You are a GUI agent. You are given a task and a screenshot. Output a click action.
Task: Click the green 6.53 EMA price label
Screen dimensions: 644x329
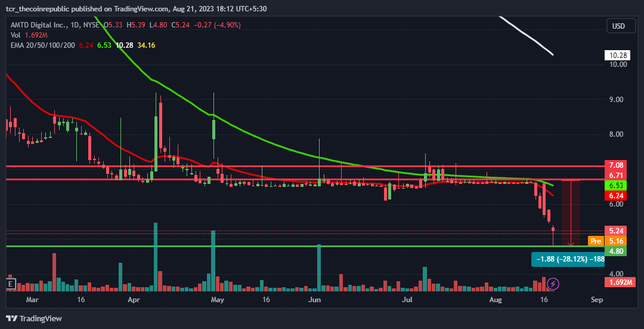coord(615,186)
